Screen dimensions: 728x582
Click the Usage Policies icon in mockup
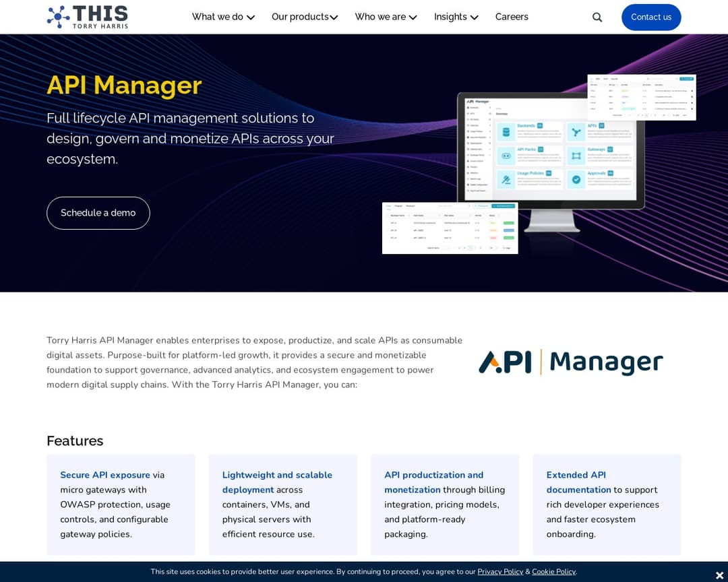(506, 180)
